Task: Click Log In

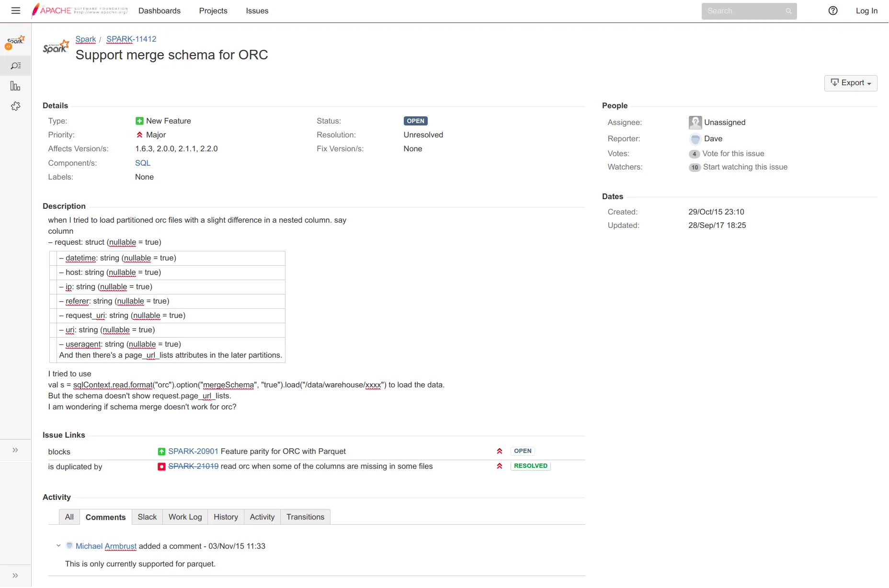Action: (866, 11)
